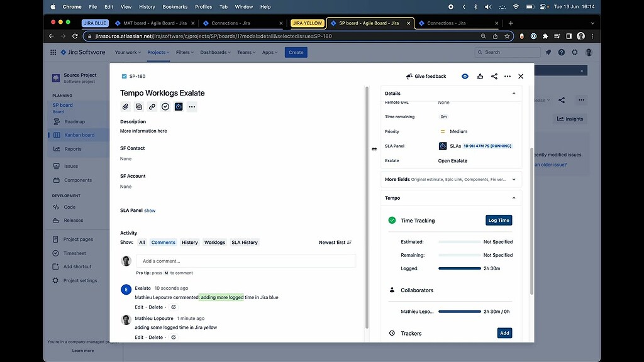Click the Logged time progress bar
The image size is (644, 362).
(460, 268)
